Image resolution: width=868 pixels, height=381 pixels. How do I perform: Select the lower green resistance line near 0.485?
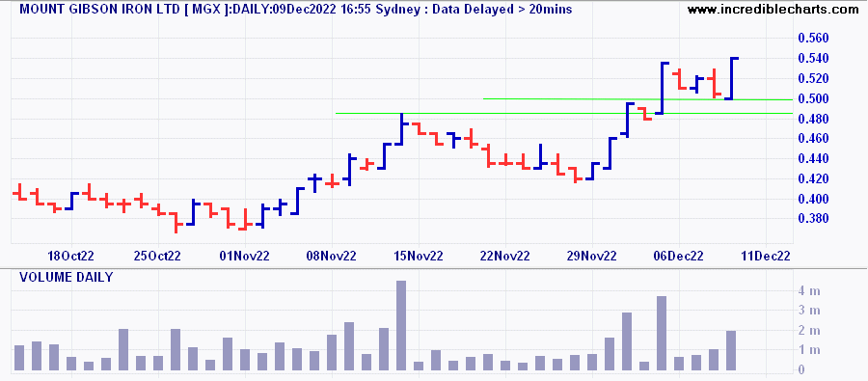564,114
